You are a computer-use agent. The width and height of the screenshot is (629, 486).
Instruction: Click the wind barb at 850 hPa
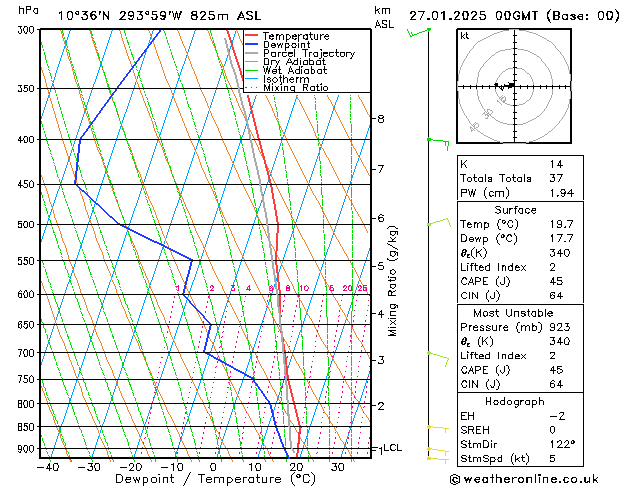click(x=438, y=429)
